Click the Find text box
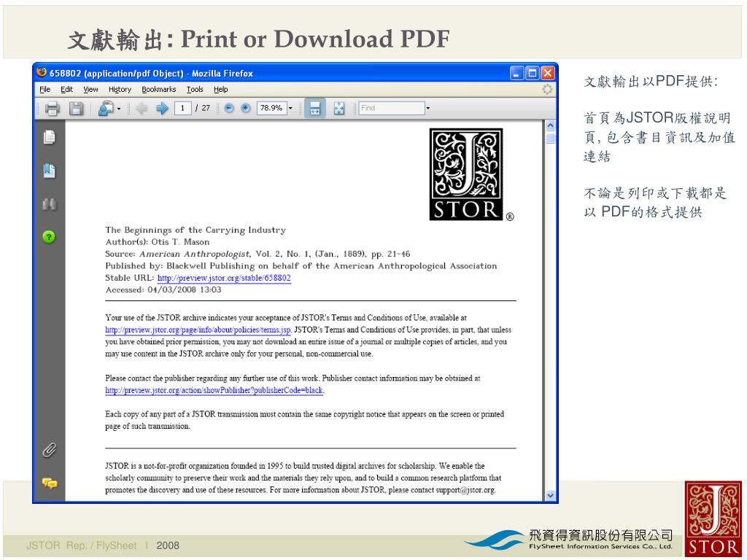 pos(392,108)
